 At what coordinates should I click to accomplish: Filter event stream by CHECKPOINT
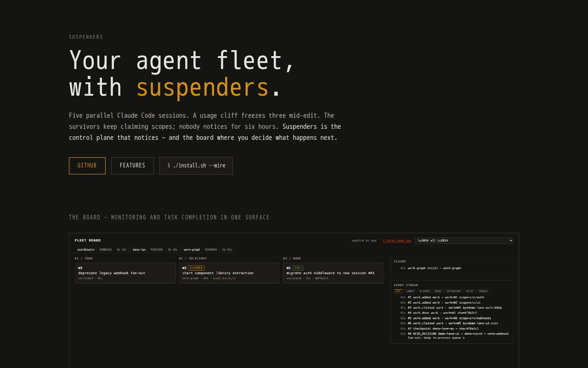453,291
